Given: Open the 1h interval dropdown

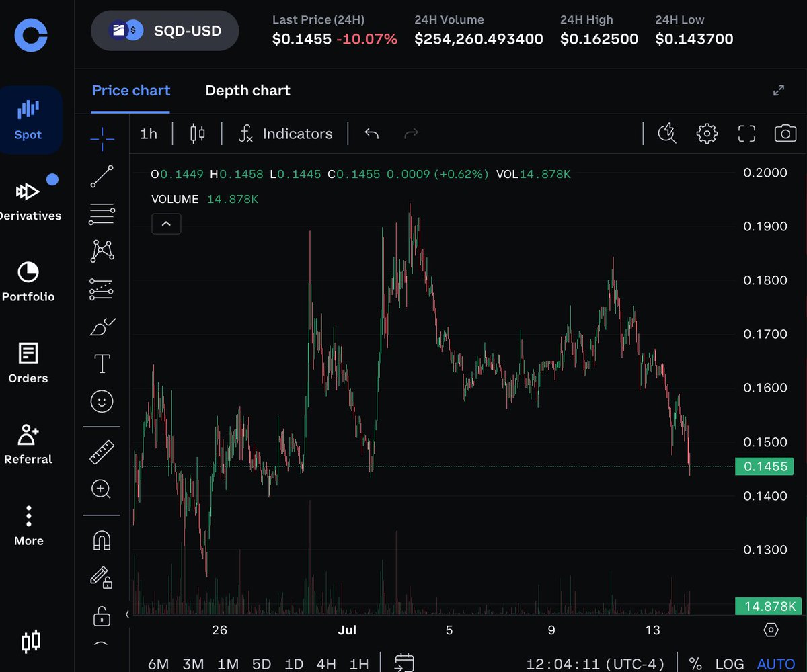Looking at the screenshot, I should pos(149,134).
